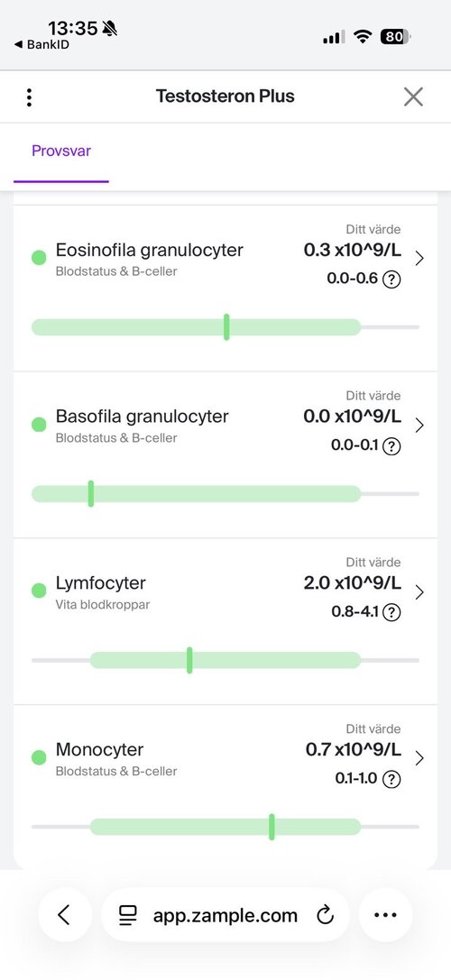Open help icon next to Monocyter range 0.1-1.0
Viewport: 451px width, 980px height.
pyautogui.click(x=391, y=779)
